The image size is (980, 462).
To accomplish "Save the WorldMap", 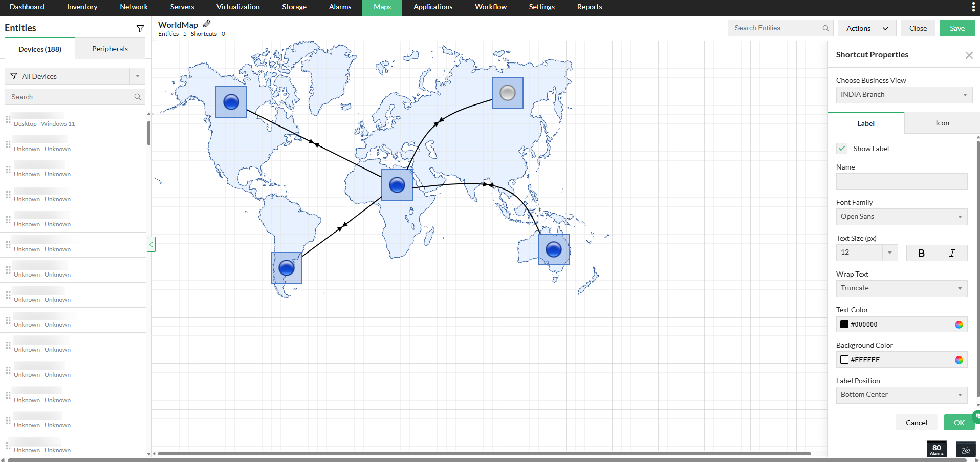I will pyautogui.click(x=956, y=28).
